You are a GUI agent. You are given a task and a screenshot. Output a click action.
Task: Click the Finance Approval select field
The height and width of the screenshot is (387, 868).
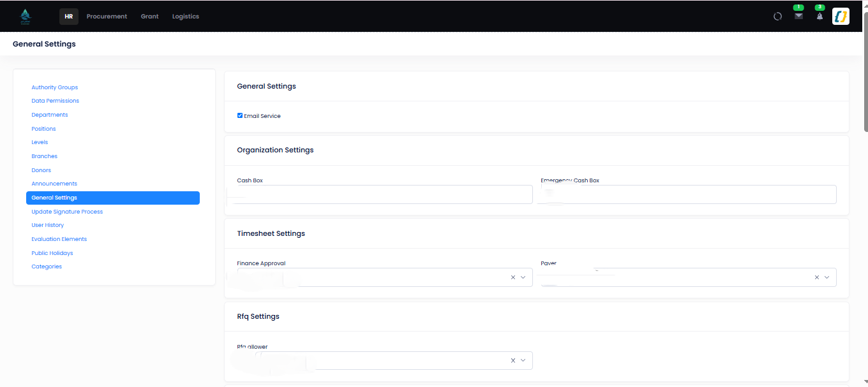coord(385,277)
